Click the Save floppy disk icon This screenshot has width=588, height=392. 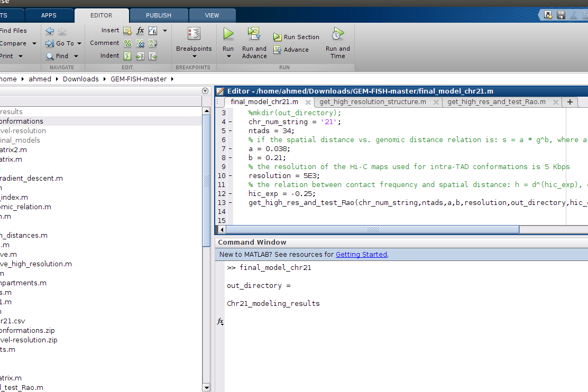click(x=561, y=15)
